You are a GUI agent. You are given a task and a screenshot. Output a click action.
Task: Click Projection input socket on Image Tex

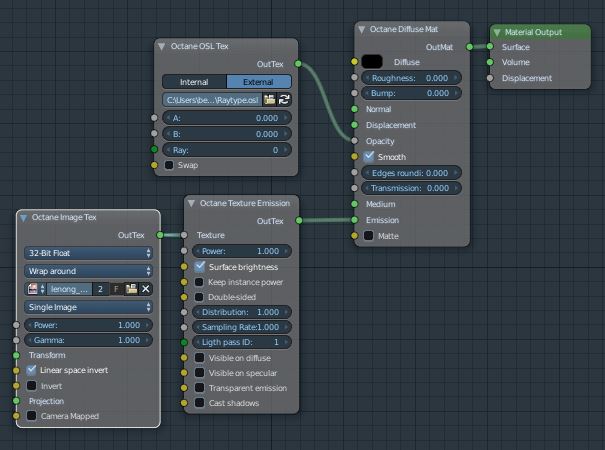click(x=16, y=401)
